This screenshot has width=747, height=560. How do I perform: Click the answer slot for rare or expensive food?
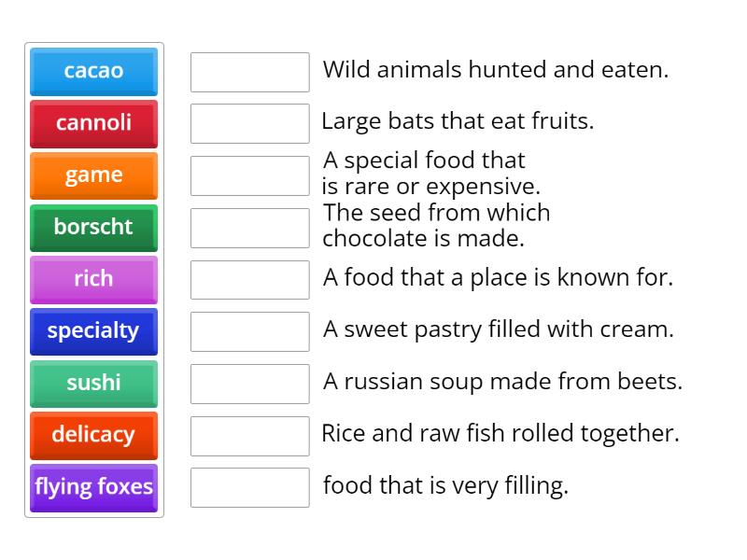(249, 175)
